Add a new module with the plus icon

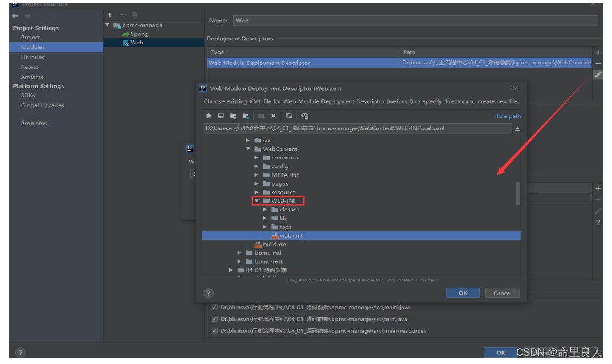pyautogui.click(x=109, y=15)
